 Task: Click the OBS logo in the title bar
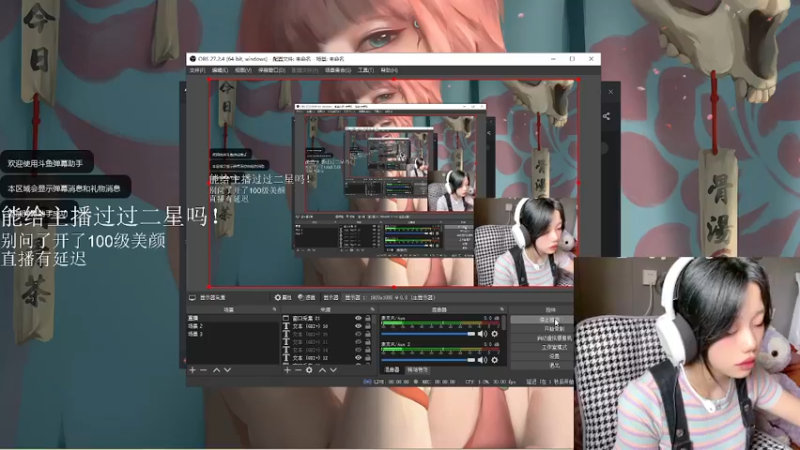(x=193, y=59)
